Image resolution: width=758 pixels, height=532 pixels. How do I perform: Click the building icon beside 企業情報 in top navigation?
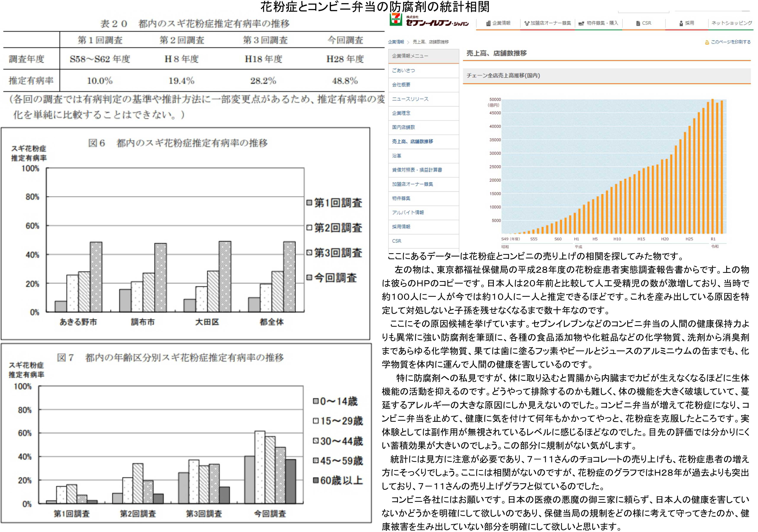click(x=488, y=23)
